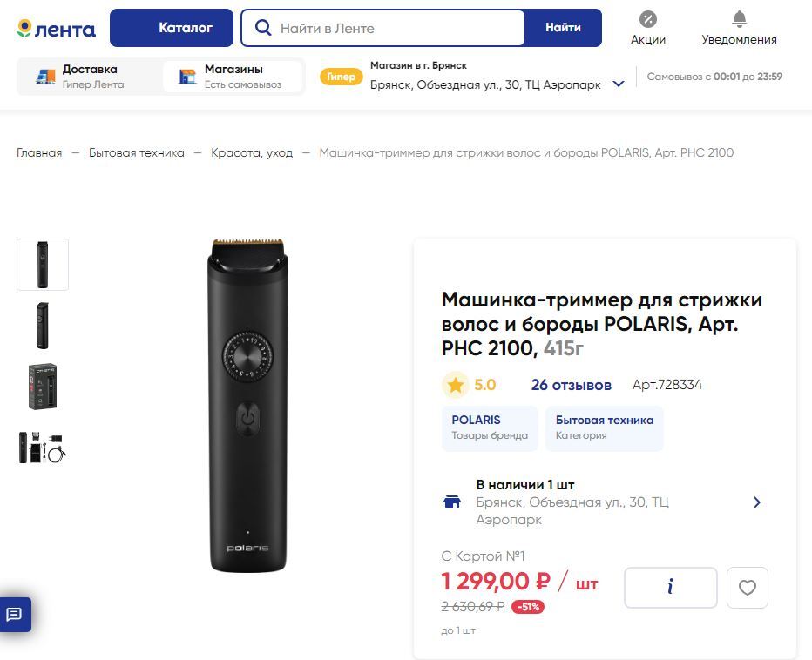The image size is (812, 660).
Task: Open the chat support widget icon
Action: 15,615
